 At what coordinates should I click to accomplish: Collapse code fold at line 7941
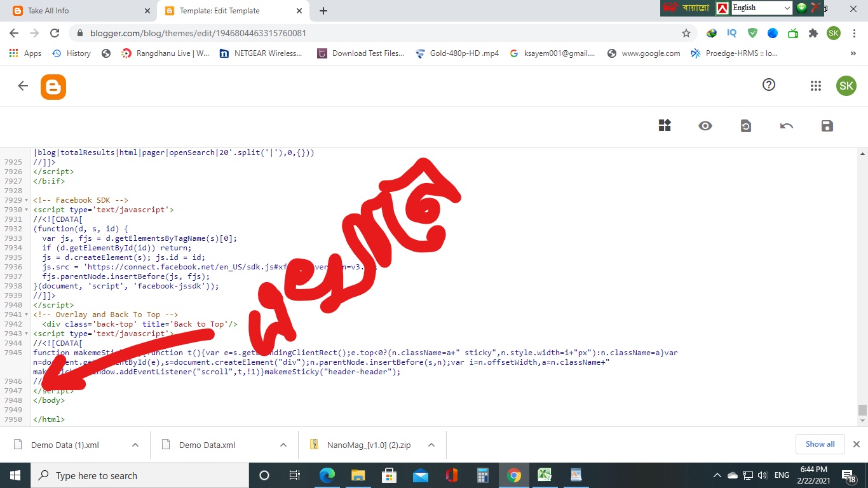[x=26, y=315]
